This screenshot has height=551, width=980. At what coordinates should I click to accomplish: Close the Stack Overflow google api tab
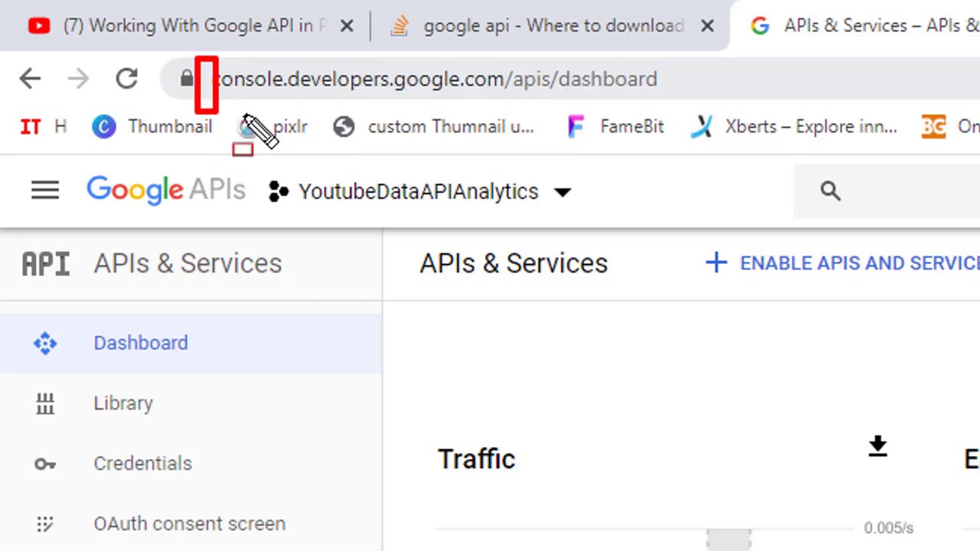pyautogui.click(x=707, y=26)
